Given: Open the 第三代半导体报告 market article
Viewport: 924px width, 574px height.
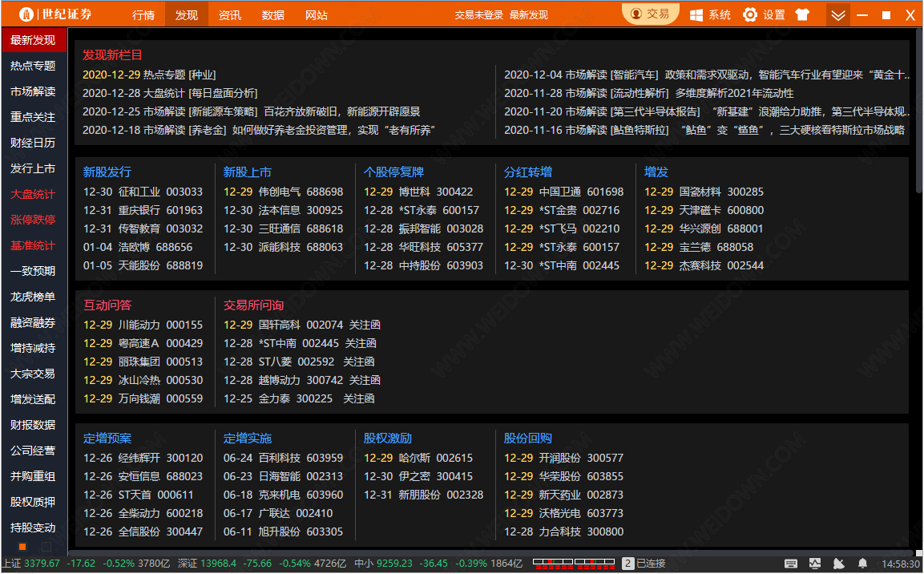Looking at the screenshot, I should point(706,111).
